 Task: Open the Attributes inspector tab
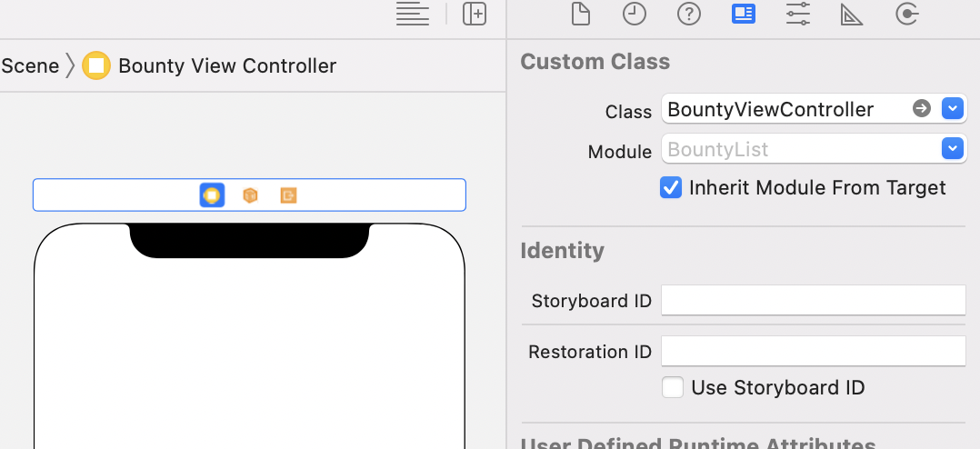point(798,14)
